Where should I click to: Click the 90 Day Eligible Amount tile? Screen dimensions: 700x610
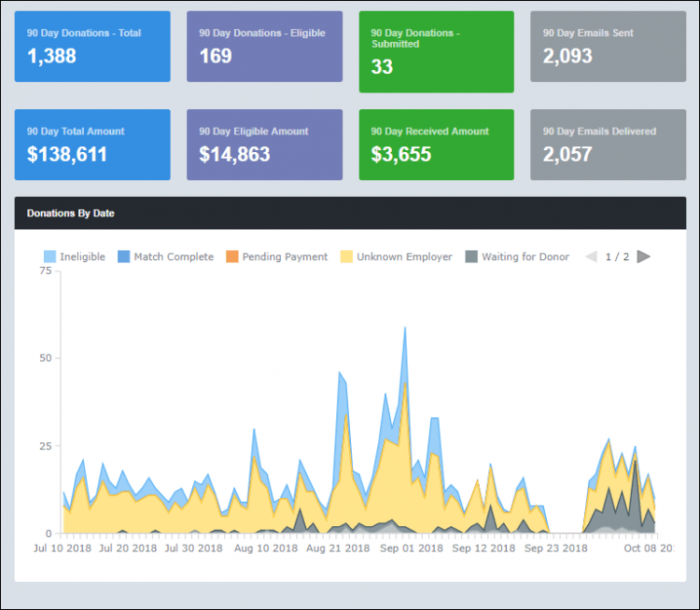(x=264, y=145)
